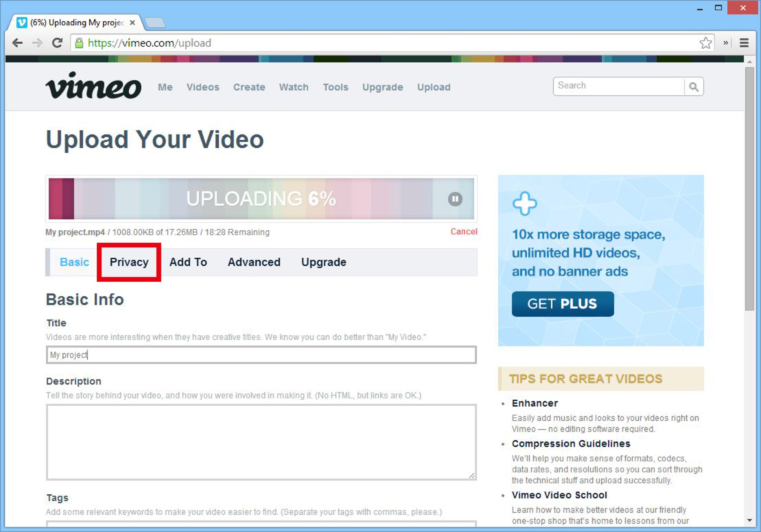Switch to the Add To tab
Image resolution: width=761 pixels, height=532 pixels.
(188, 262)
